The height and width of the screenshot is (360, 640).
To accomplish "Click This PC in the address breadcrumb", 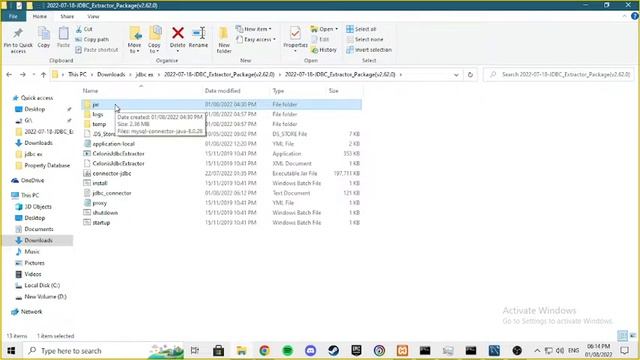I will [77, 75].
